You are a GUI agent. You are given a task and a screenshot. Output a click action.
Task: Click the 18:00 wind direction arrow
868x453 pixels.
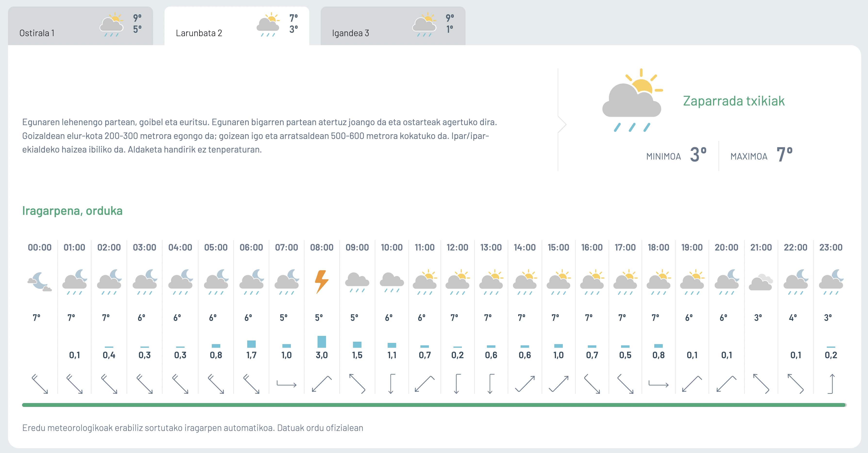[x=658, y=384]
